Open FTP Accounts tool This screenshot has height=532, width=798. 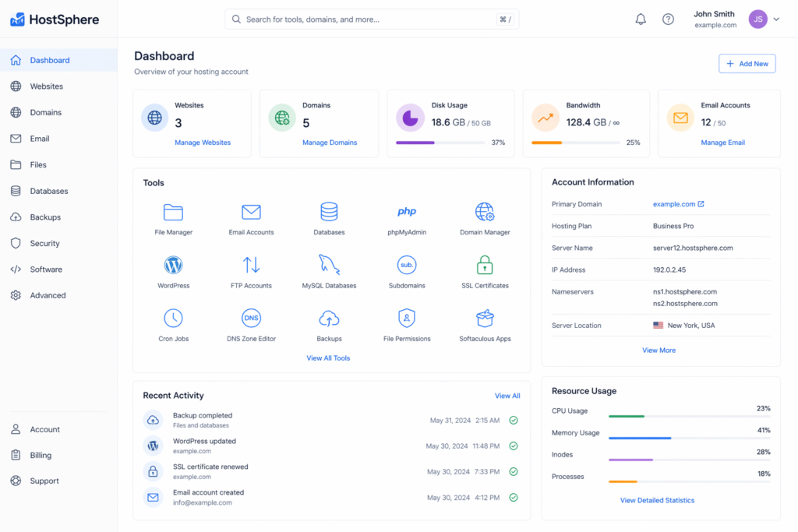click(x=251, y=272)
